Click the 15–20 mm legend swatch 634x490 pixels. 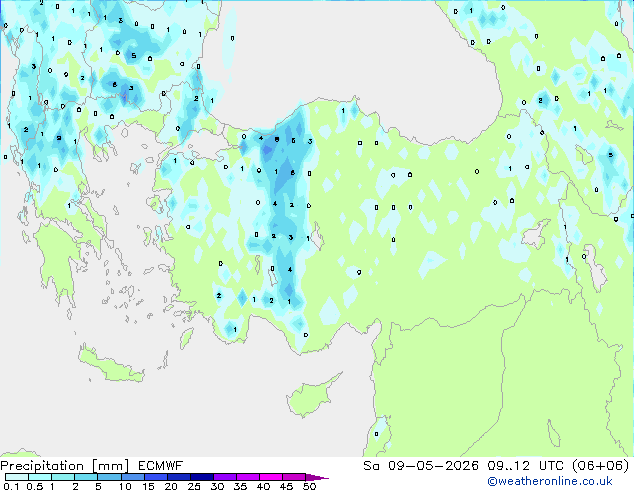pyautogui.click(x=155, y=477)
